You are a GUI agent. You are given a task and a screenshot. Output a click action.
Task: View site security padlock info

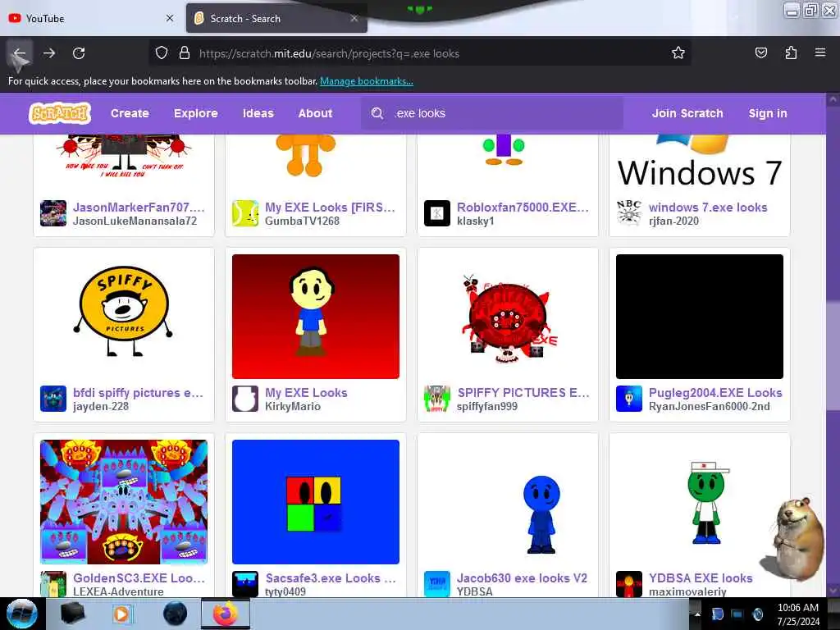pyautogui.click(x=185, y=53)
